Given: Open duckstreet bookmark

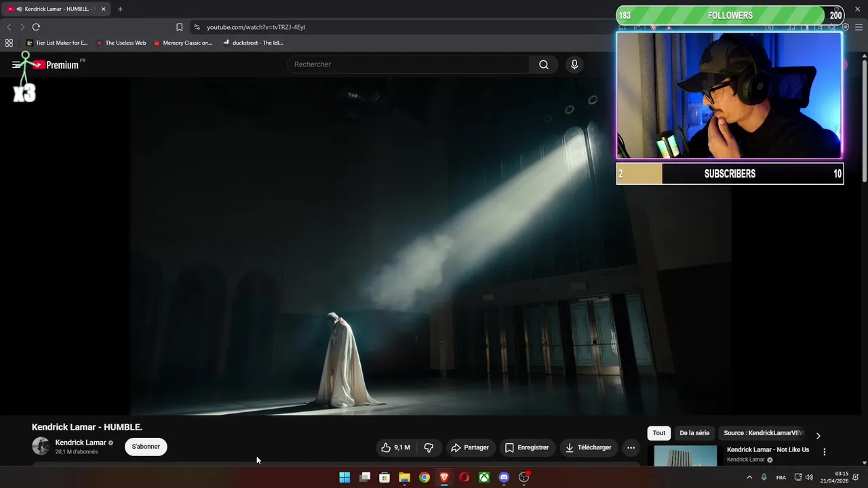Looking at the screenshot, I should (253, 43).
